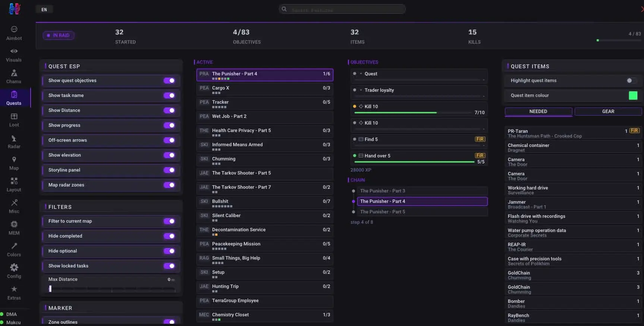Open the Map pin icon
644x326 pixels.
tap(14, 160)
